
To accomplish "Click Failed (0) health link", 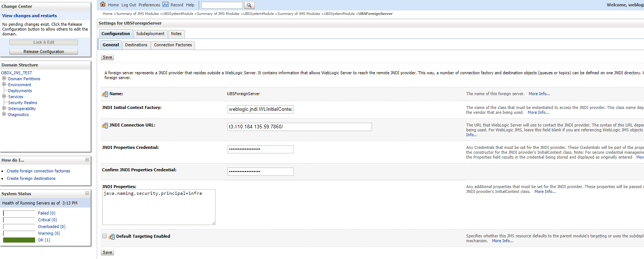I will (47, 213).
